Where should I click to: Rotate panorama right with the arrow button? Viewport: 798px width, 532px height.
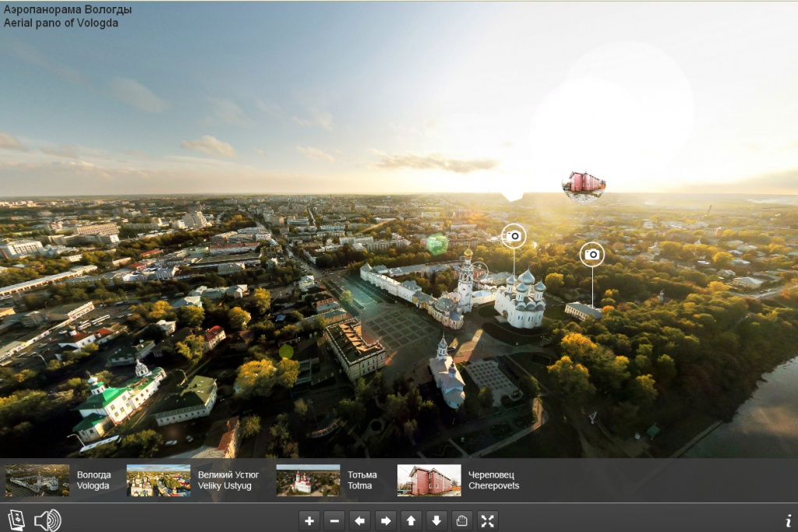click(386, 521)
